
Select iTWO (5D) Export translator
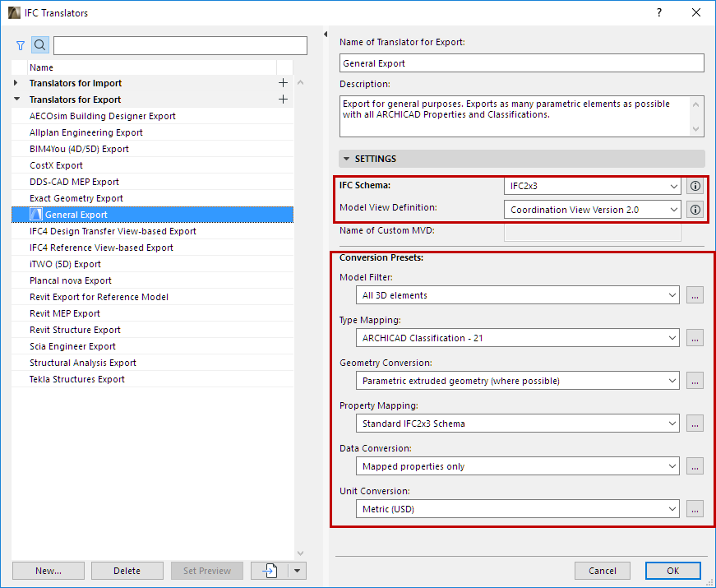(x=152, y=264)
